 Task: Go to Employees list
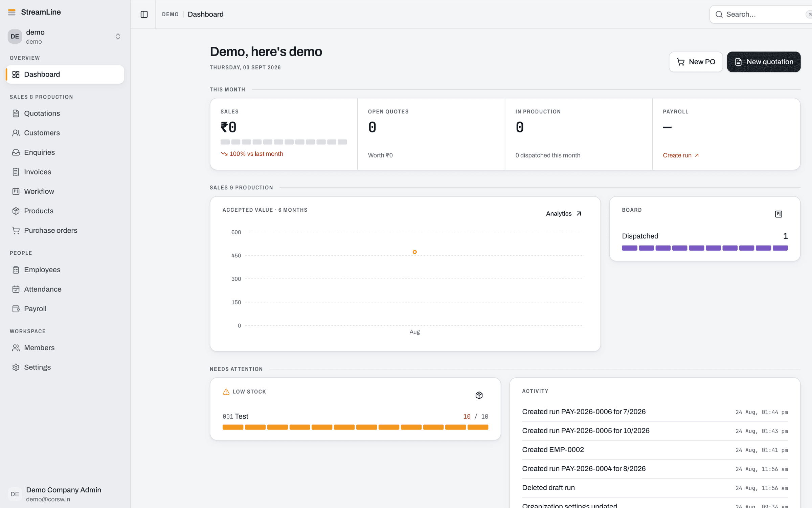pyautogui.click(x=65, y=270)
